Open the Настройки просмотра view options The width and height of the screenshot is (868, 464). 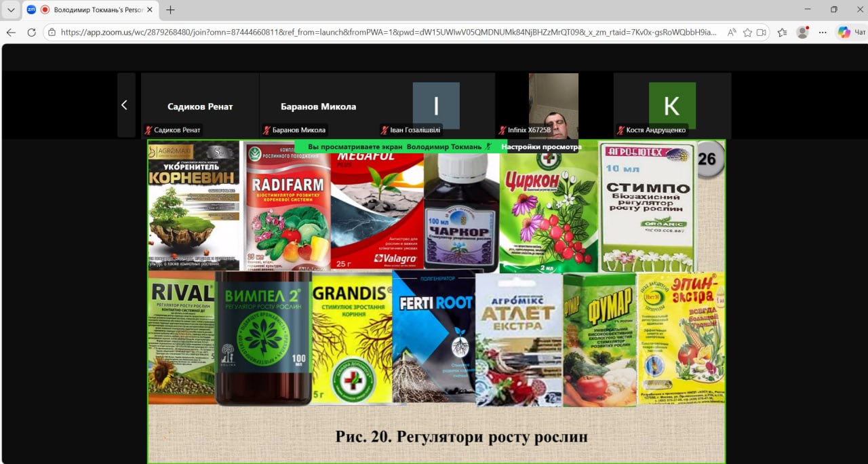(x=540, y=147)
